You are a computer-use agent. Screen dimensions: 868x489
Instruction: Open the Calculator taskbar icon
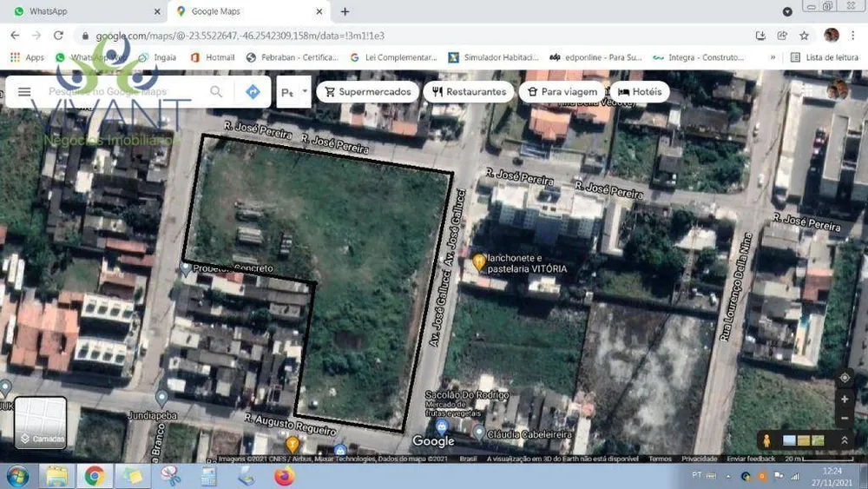click(x=208, y=476)
